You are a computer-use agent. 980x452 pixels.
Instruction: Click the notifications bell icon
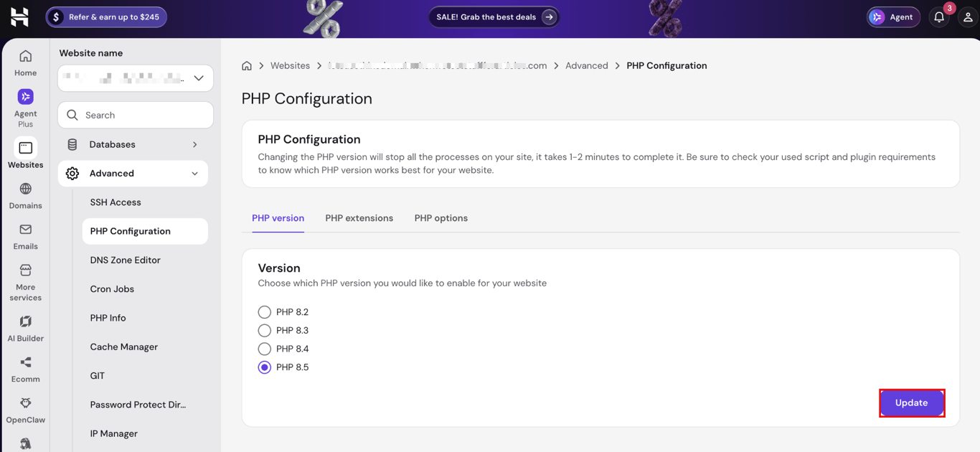coord(939,17)
